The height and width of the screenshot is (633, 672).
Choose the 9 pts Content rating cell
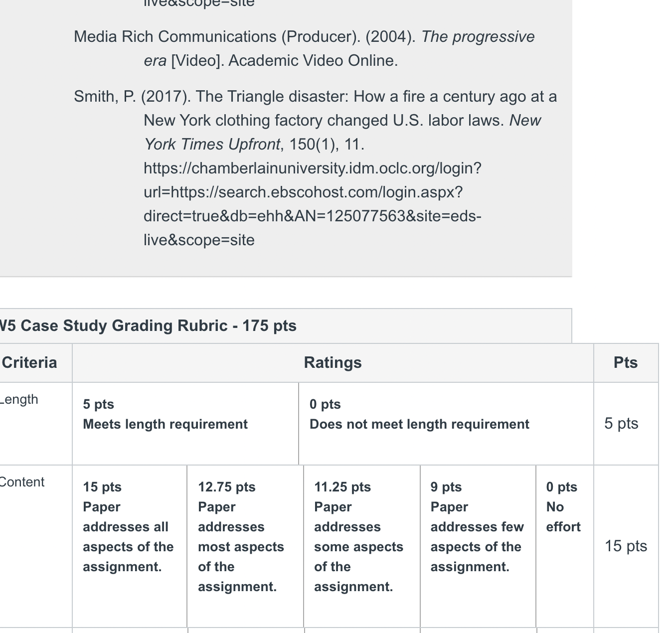tap(478, 546)
